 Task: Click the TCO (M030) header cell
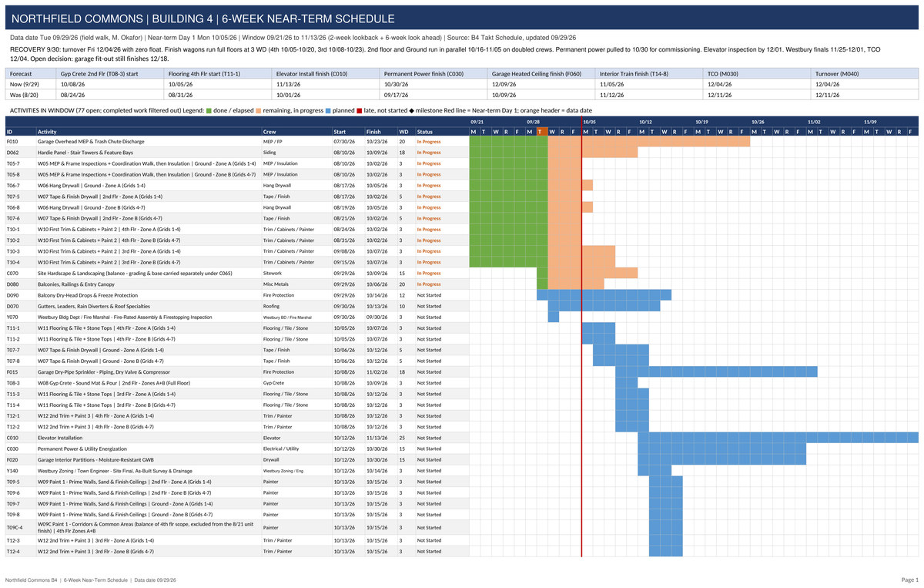point(758,73)
